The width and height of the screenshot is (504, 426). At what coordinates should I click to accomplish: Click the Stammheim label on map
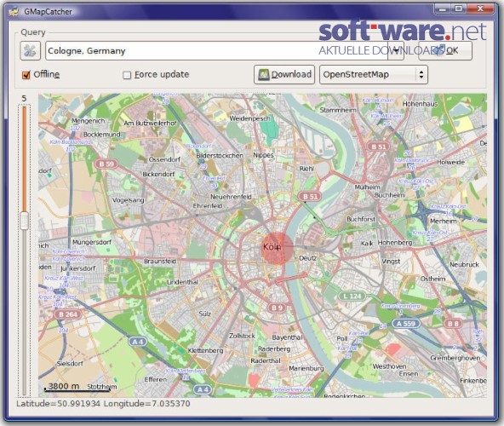[x=338, y=110]
